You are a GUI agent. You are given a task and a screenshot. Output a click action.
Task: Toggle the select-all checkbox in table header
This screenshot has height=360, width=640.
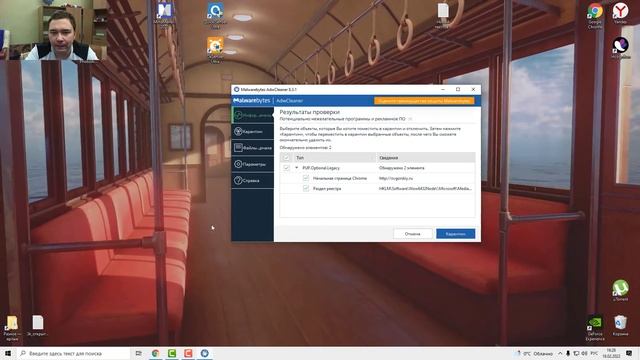[x=286, y=158]
